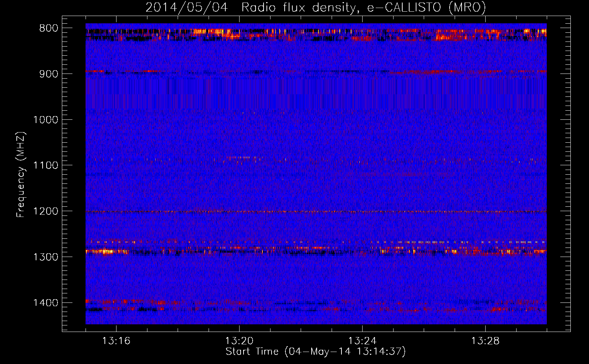Click the 1000 frequency tick label
The height and width of the screenshot is (364, 589).
coord(46,120)
